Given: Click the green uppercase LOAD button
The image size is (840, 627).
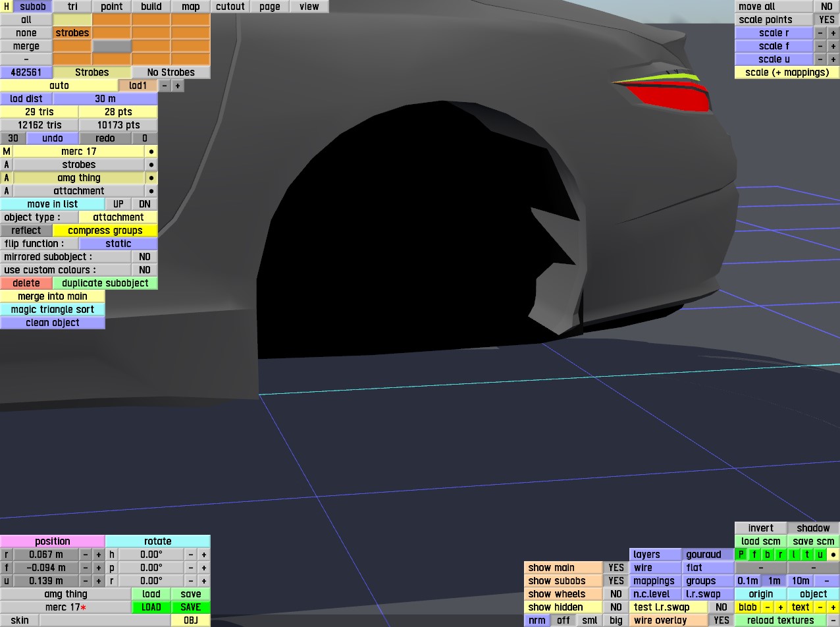Looking at the screenshot, I should click(x=151, y=607).
